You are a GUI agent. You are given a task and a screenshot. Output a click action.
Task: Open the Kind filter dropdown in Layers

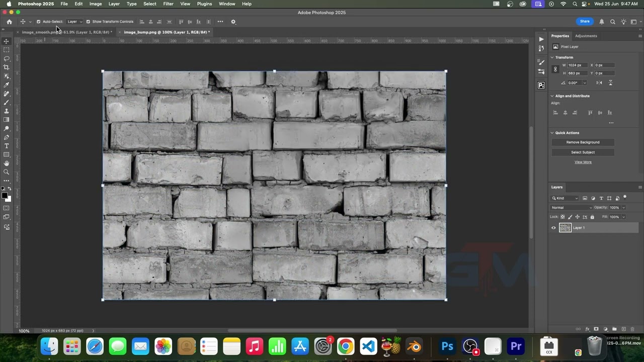pyautogui.click(x=565, y=199)
